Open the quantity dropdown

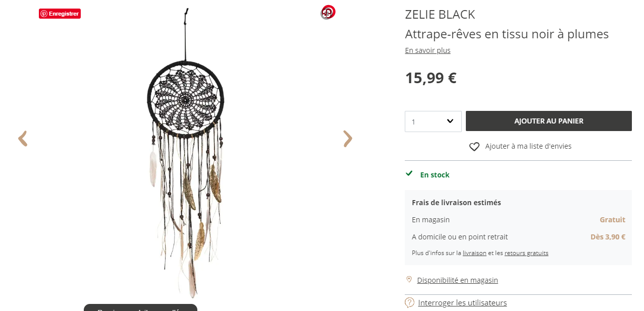click(x=433, y=121)
